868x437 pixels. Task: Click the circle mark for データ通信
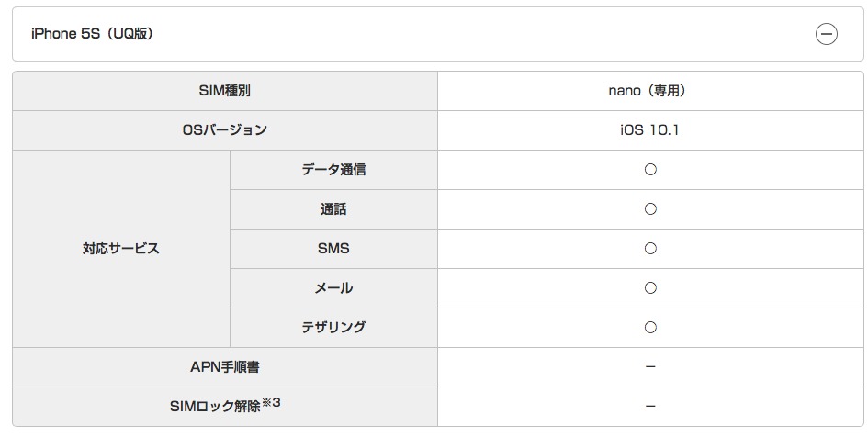(x=650, y=170)
